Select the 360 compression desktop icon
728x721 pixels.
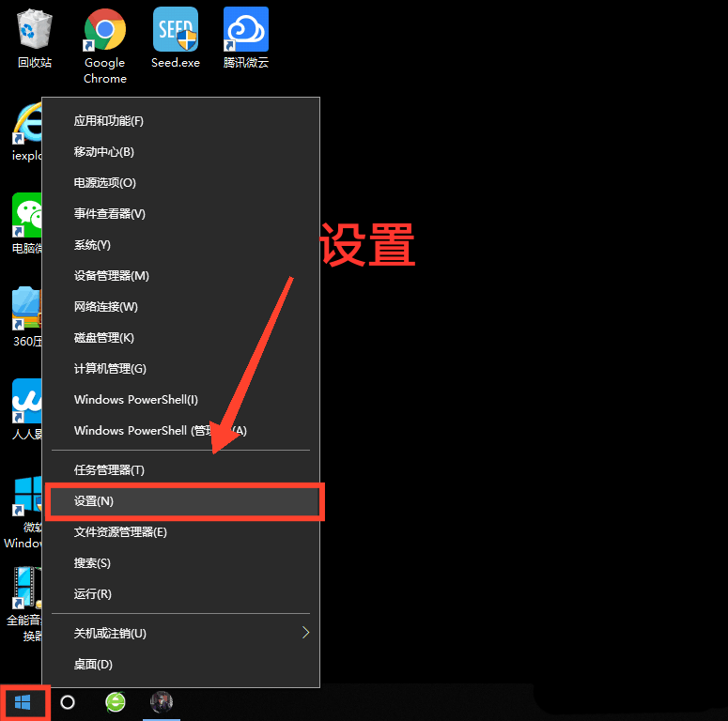click(27, 308)
